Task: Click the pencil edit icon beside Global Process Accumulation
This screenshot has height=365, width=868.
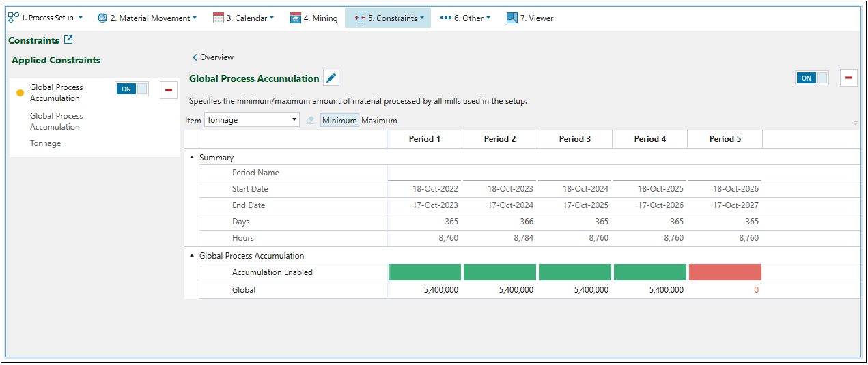Action: (x=331, y=78)
